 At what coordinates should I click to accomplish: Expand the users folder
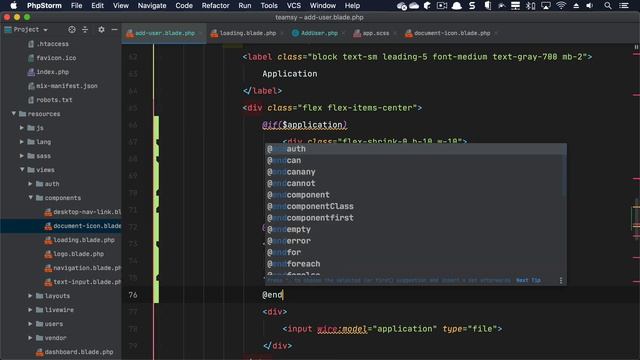point(30,324)
